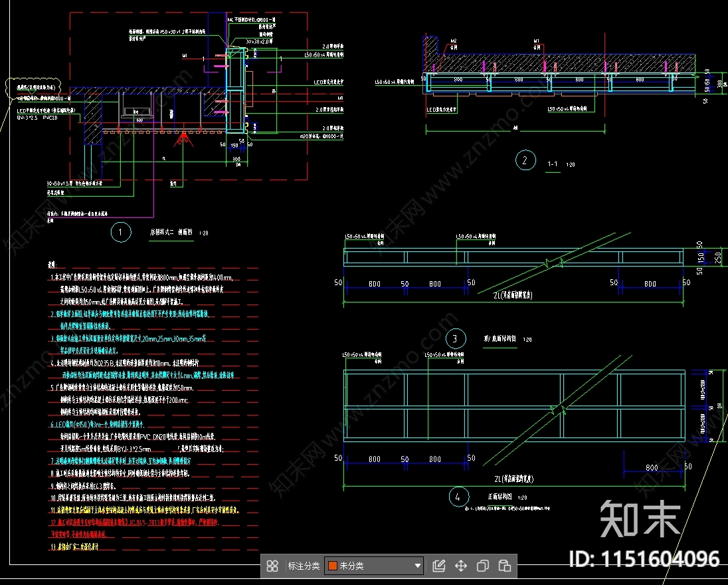The height and width of the screenshot is (585, 728).
Task: Click detail bubble number 4
Action: [459, 497]
